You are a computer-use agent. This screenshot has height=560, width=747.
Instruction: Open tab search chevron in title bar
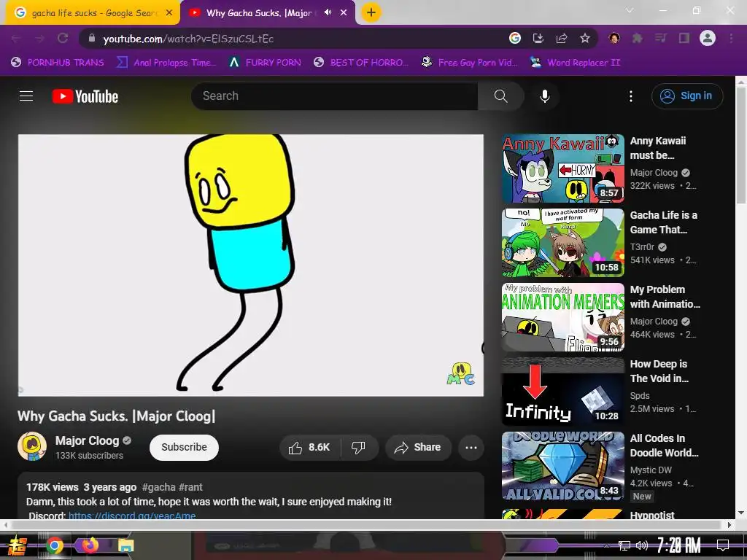(630, 10)
